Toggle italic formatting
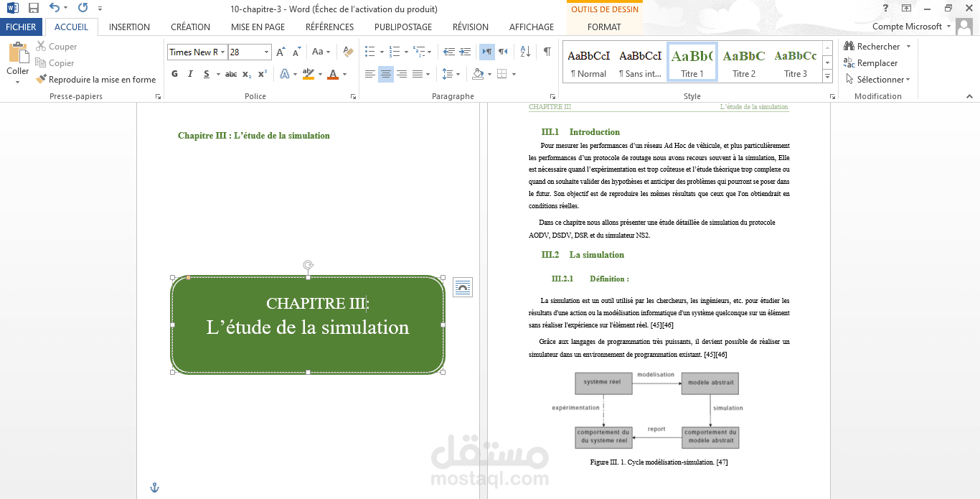This screenshot has height=499, width=980. (x=190, y=74)
